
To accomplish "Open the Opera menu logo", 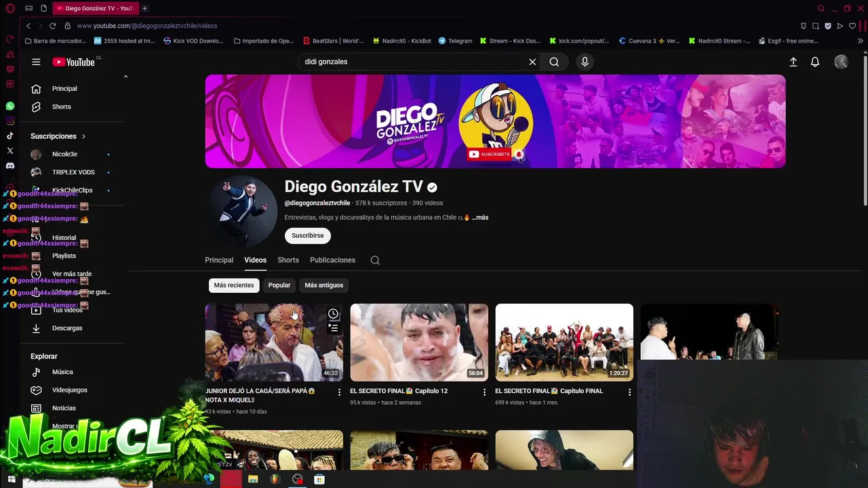I will [x=9, y=8].
